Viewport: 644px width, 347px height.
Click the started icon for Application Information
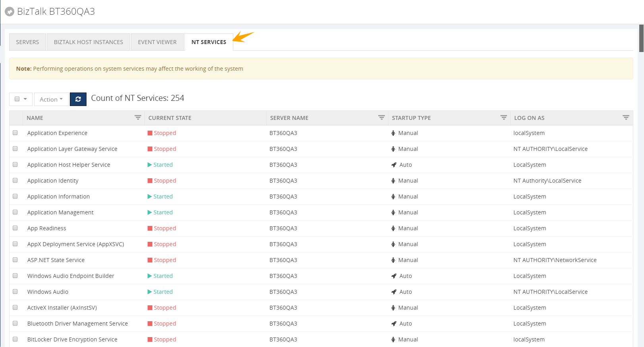click(x=150, y=197)
